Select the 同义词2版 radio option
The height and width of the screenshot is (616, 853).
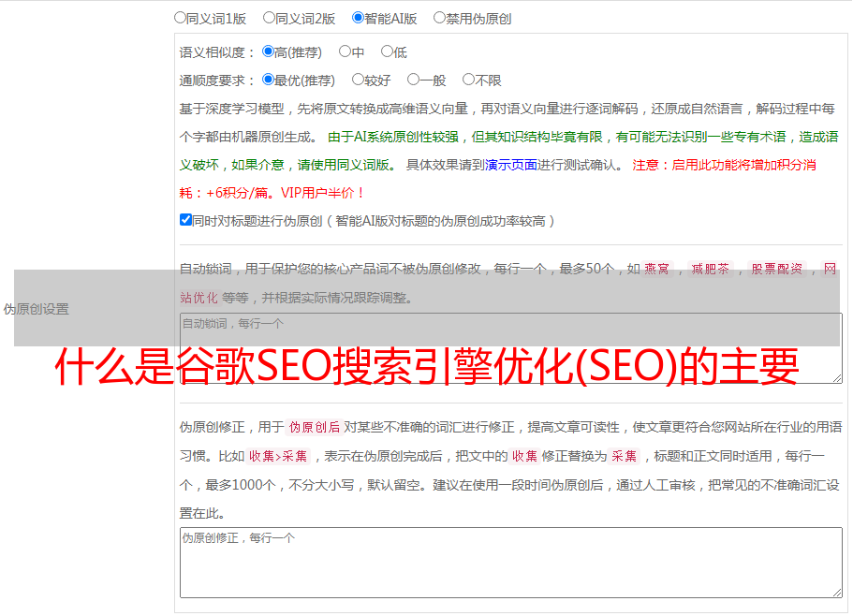tap(269, 18)
